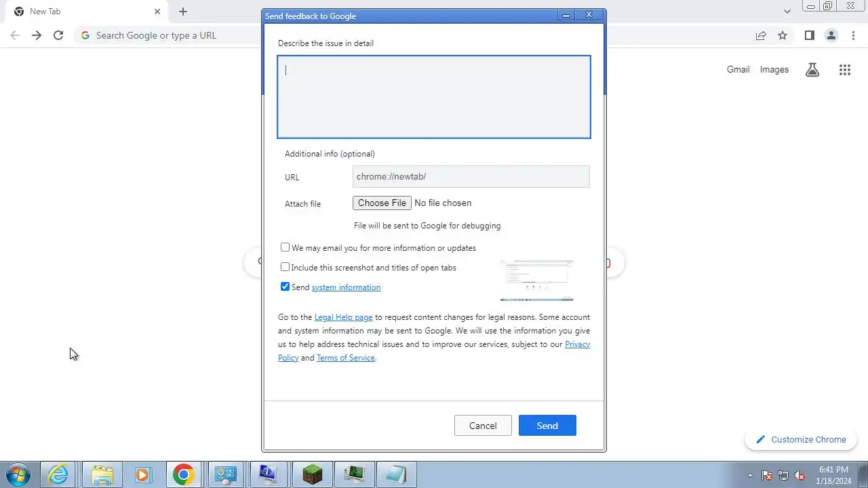Bookmark this tab with the star icon
Screen dimensions: 868x488
[x=783, y=35]
